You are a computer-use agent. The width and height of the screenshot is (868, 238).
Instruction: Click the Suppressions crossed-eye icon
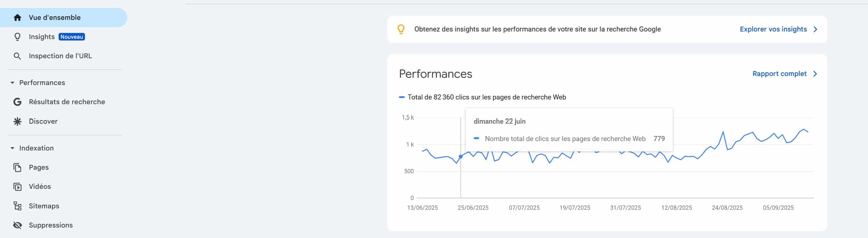coord(17,225)
